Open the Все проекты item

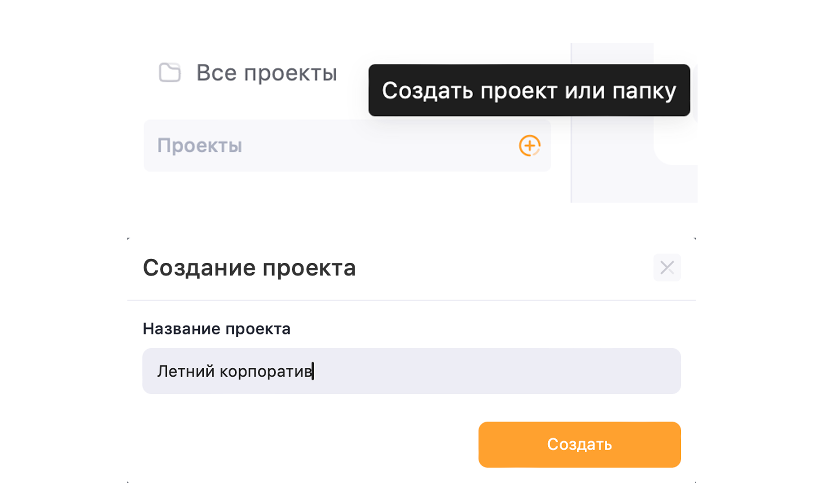[248, 72]
